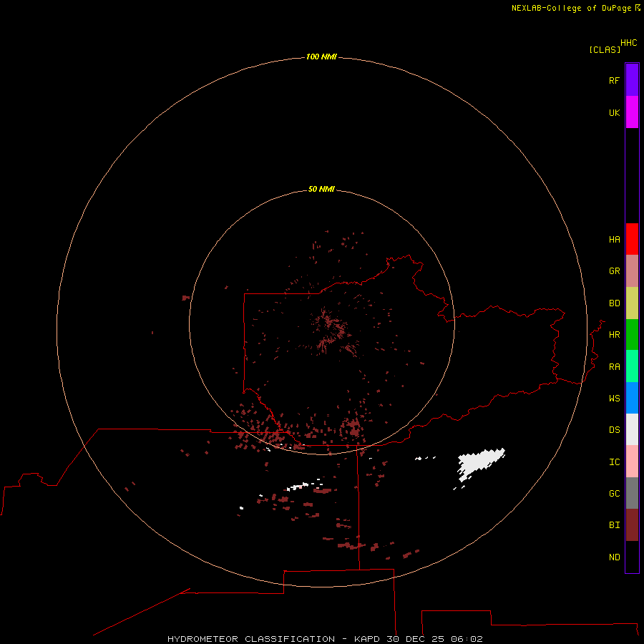
Task: Select the green HR legend swatch
Action: pos(632,335)
